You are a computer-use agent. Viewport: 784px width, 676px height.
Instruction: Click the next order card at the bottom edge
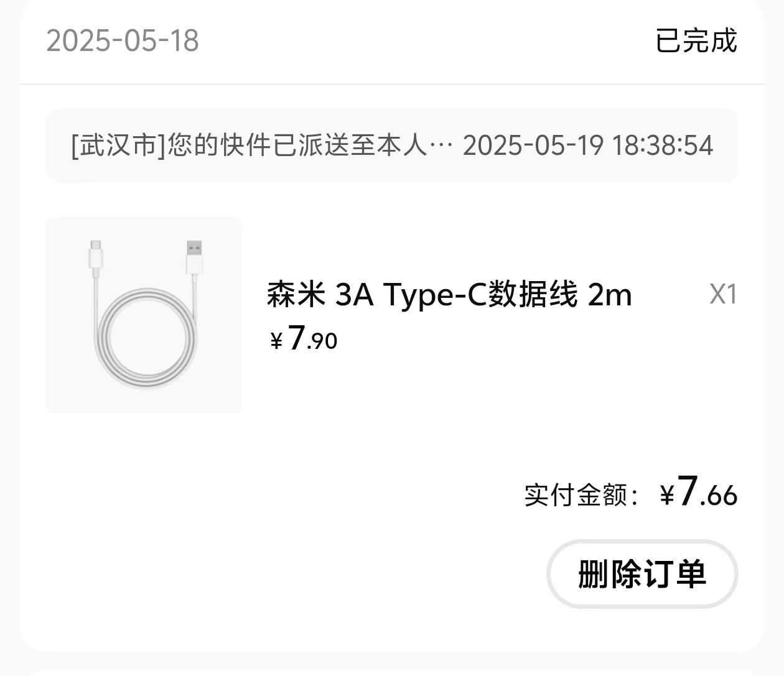pos(392,672)
